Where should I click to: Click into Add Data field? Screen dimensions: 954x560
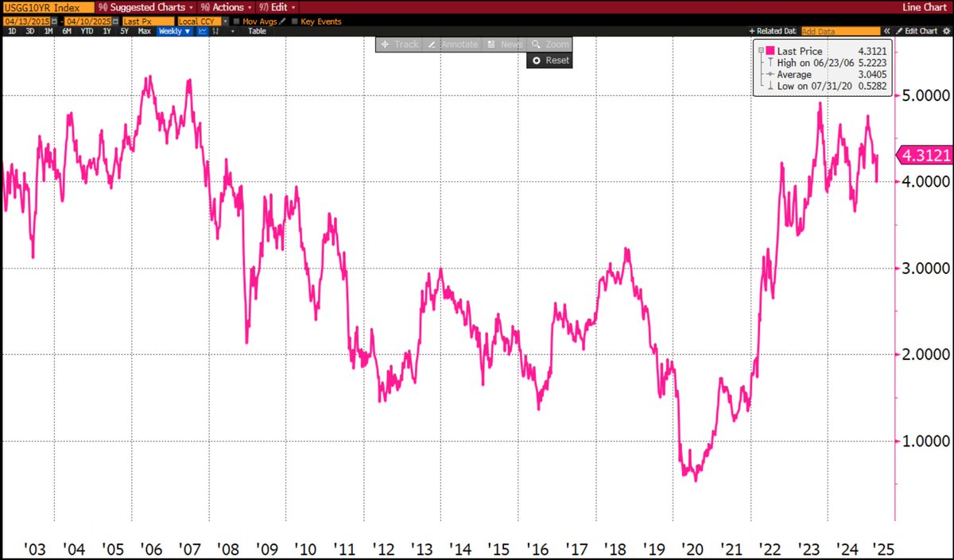(x=840, y=31)
